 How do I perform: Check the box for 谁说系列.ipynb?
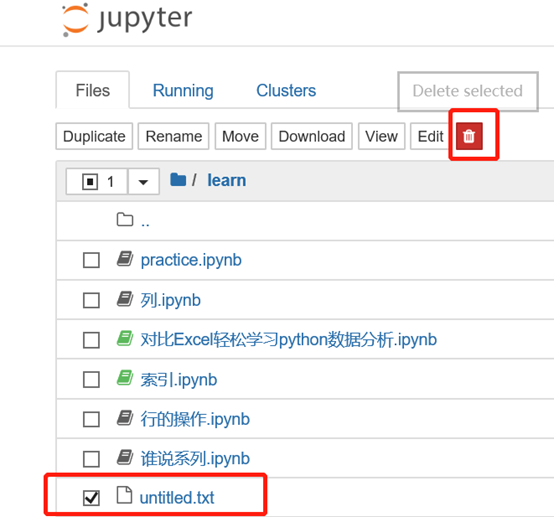click(91, 459)
